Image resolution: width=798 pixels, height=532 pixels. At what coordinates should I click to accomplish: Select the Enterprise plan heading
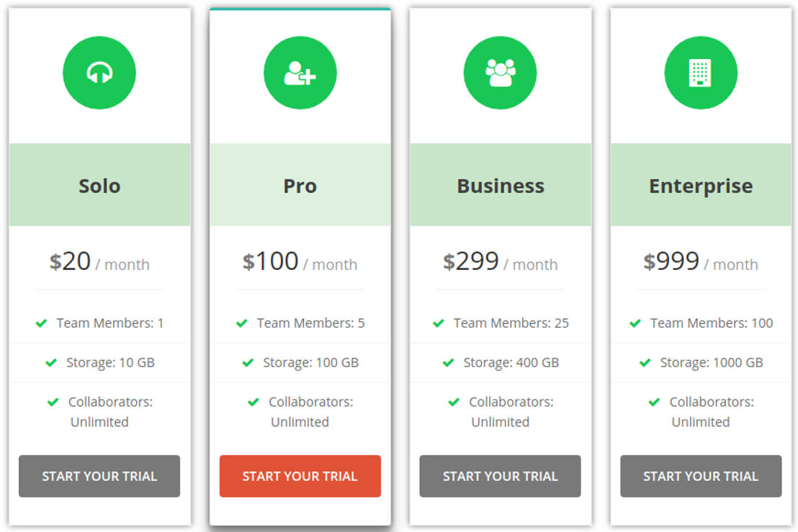pos(700,186)
